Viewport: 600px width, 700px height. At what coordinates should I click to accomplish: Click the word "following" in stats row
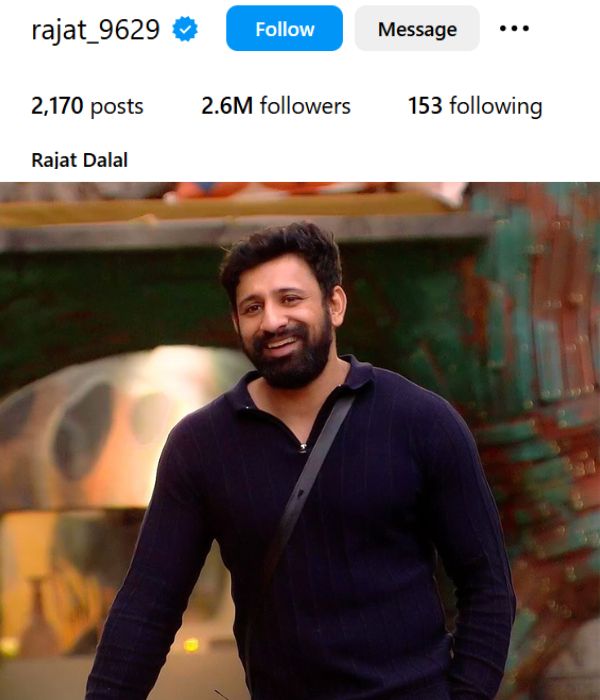[496, 107]
